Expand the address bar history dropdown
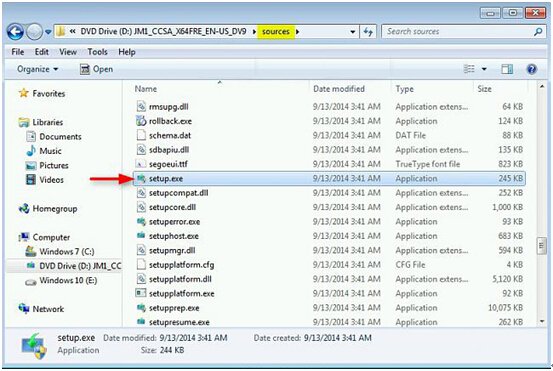 [x=352, y=32]
